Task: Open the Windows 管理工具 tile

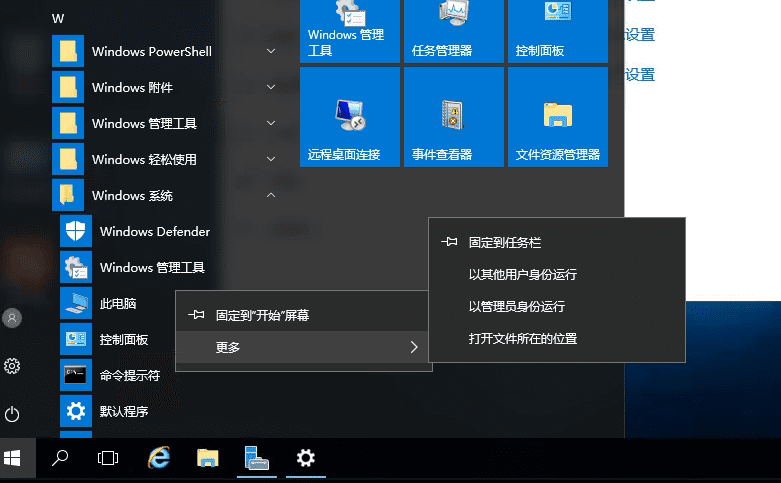Action: coord(350,31)
